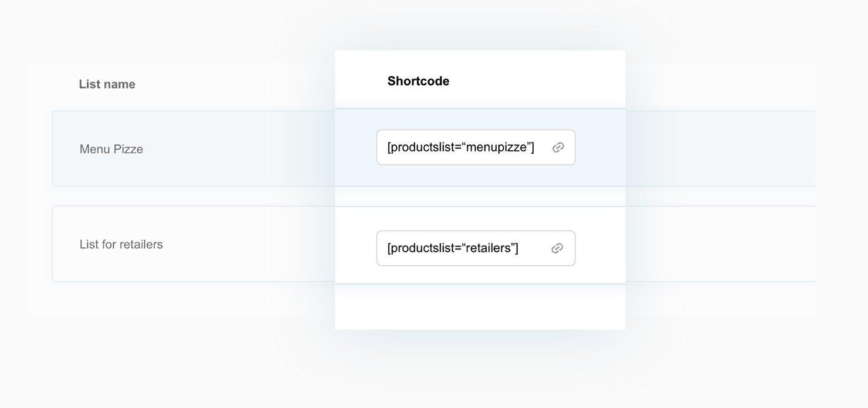The image size is (868, 408).
Task: Click the gap between the two list rows
Action: 194,196
